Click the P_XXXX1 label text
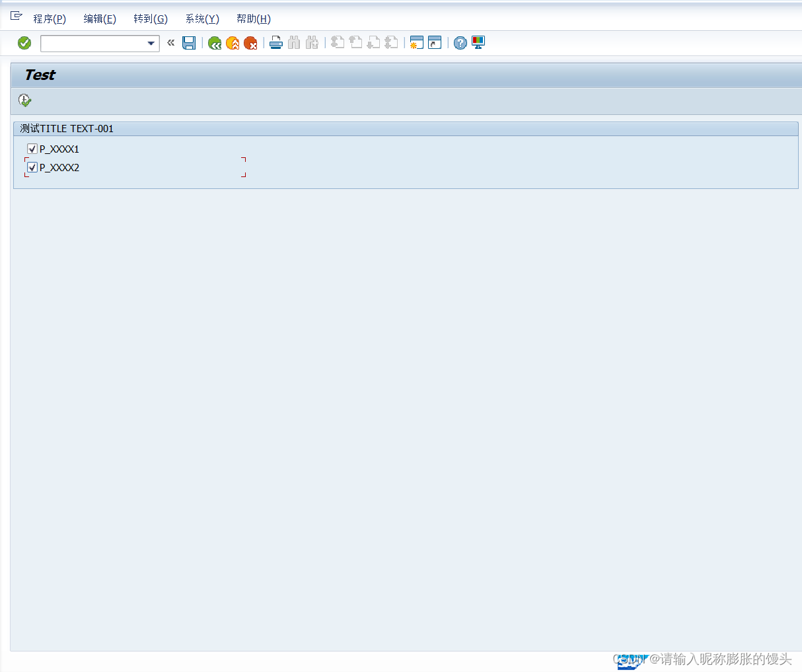802x672 pixels. [59, 149]
